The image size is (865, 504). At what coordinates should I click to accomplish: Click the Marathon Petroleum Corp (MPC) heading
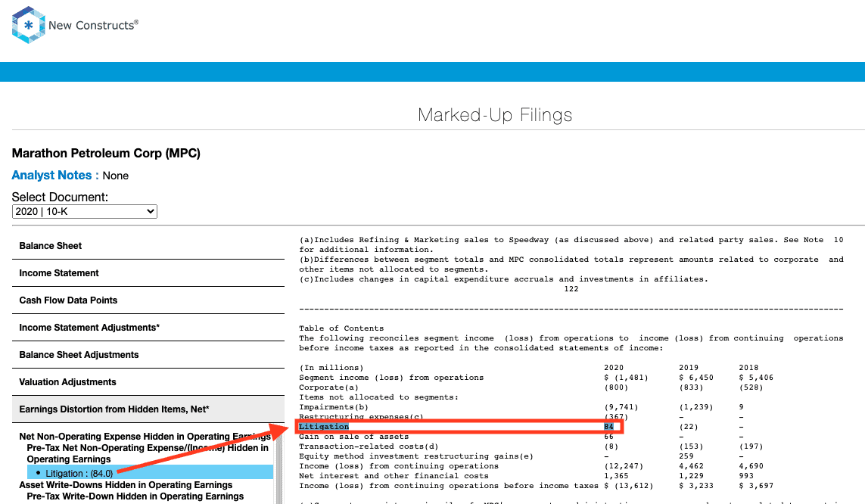coord(106,154)
